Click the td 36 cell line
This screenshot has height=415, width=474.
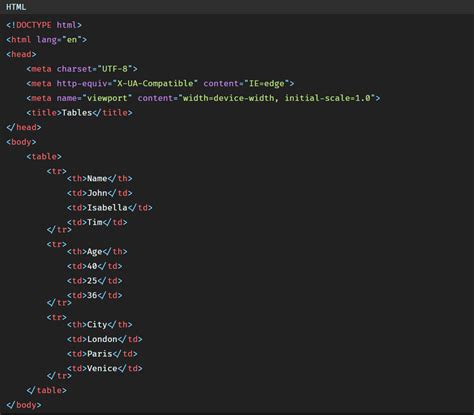pyautogui.click(x=95, y=295)
